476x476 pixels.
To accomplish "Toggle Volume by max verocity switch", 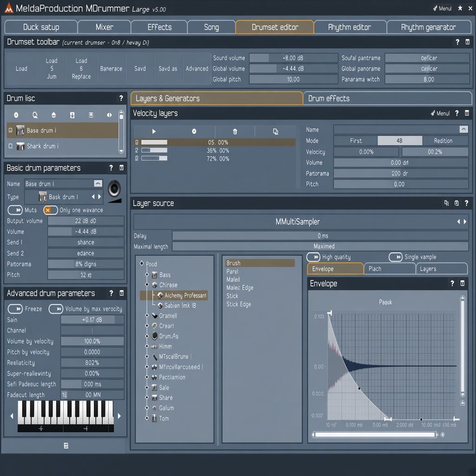I will [x=56, y=309].
